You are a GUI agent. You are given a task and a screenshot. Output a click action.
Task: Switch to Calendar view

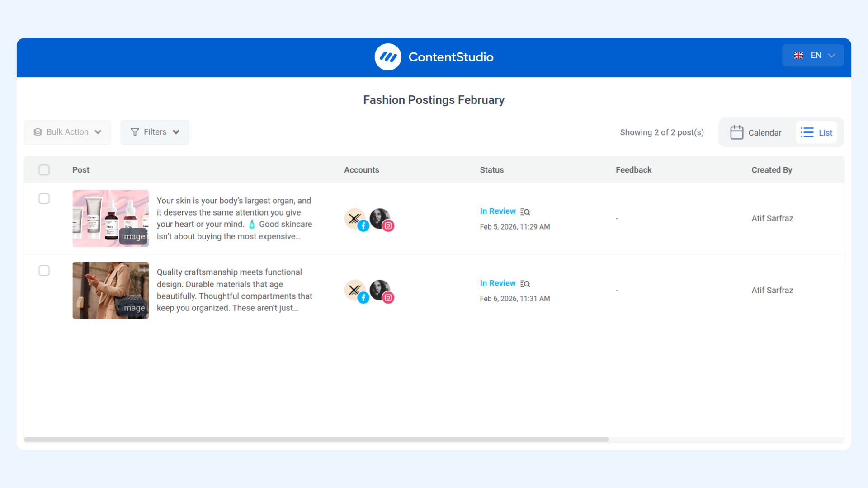pyautogui.click(x=764, y=132)
